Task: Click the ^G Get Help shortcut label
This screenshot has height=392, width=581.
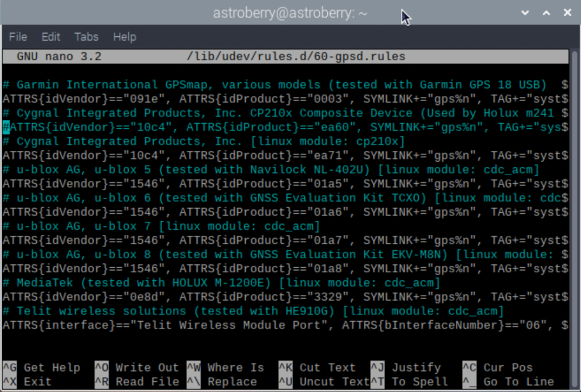Action: tap(41, 368)
